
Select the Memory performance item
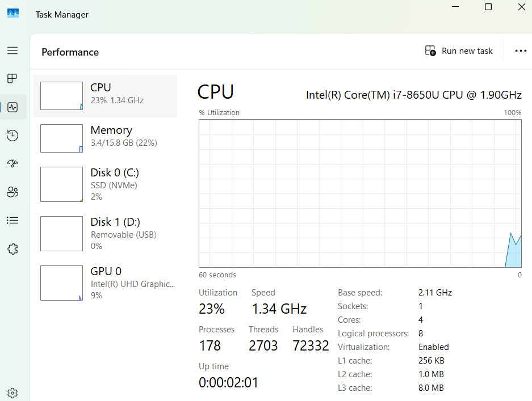105,138
